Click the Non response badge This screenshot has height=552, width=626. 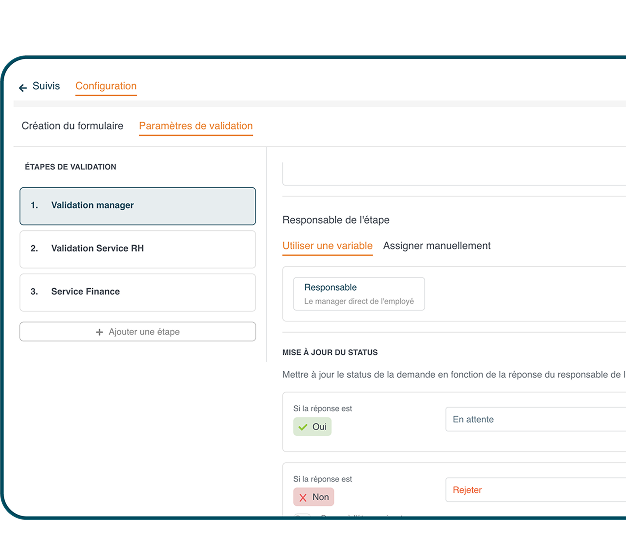(313, 497)
